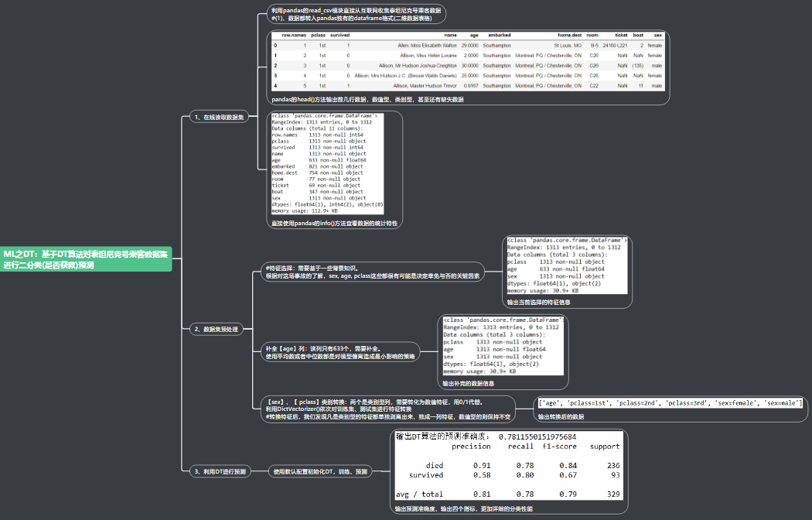Image resolution: width=812 pixels, height=520 pixels.
Task: Click the accuracy value '0.7811550151975684'
Action: [537, 437]
